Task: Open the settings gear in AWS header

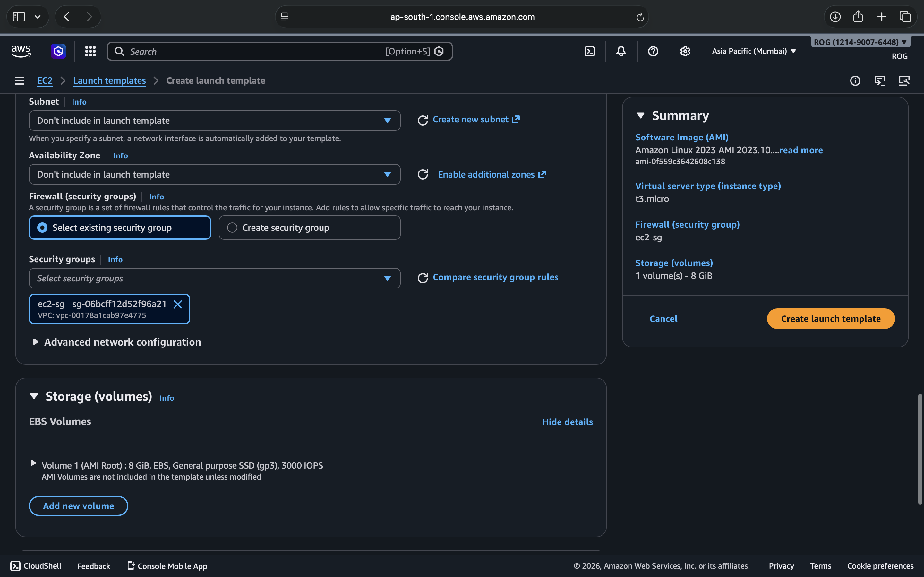Action: 685,51
